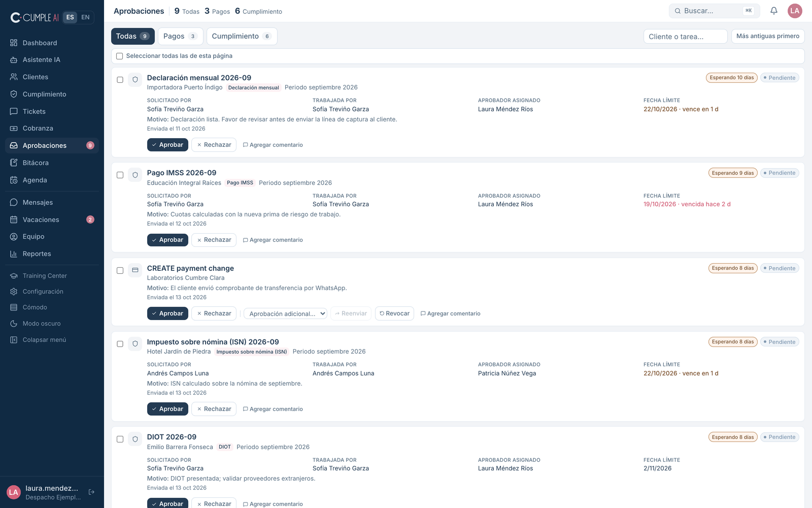Click the Buscar search field
Screen dimensions: 812x508
coord(715,11)
